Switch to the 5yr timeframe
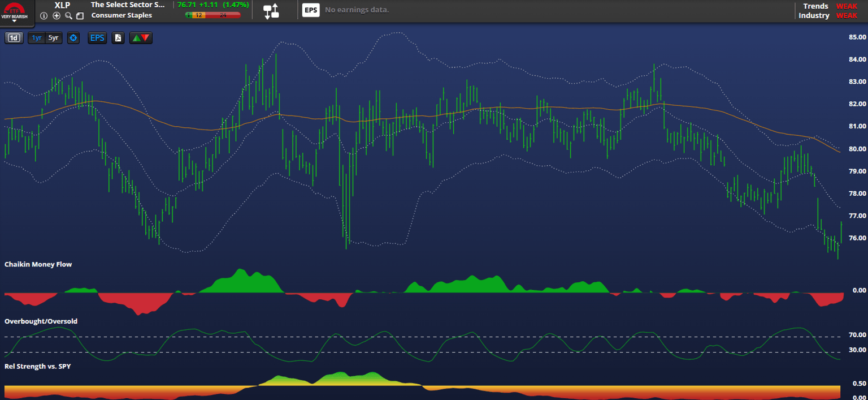Viewport: 868px width, 400px height. point(53,38)
